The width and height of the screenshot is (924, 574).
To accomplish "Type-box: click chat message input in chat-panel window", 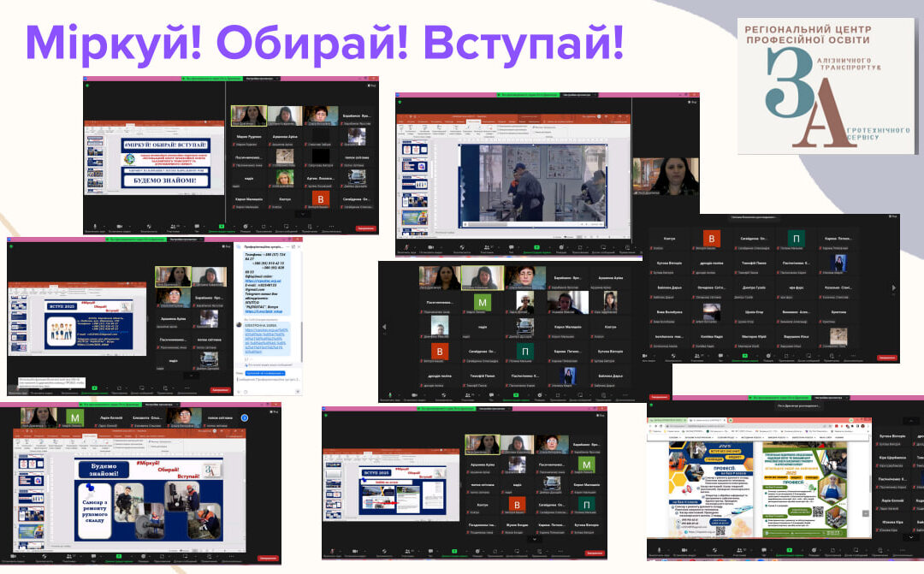I will [268, 380].
